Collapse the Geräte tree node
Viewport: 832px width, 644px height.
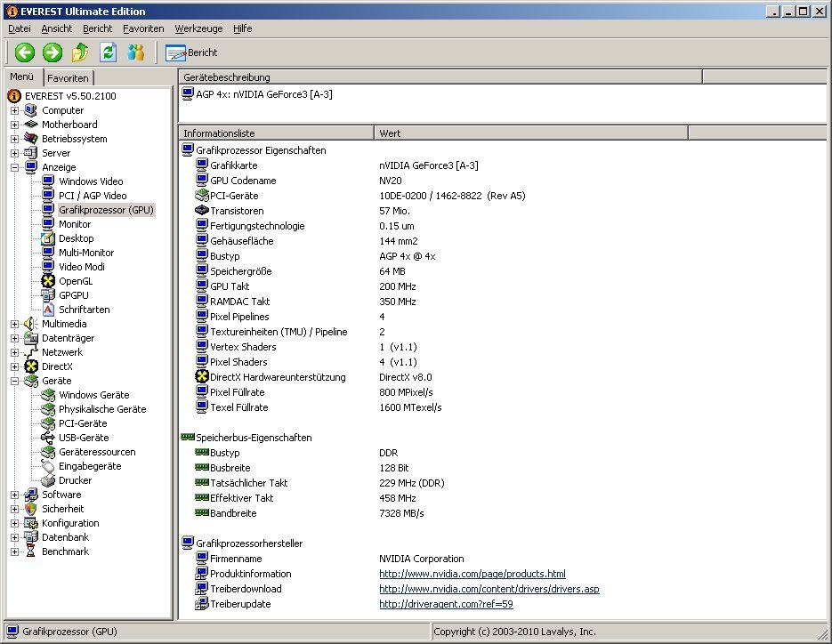15,381
